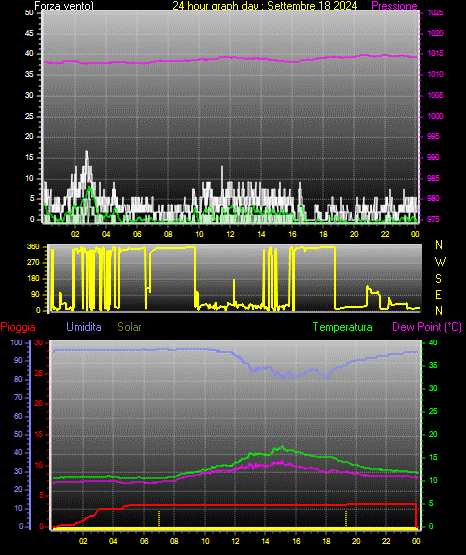
Task: Select the Temperatura legend label
Action: [342, 327]
